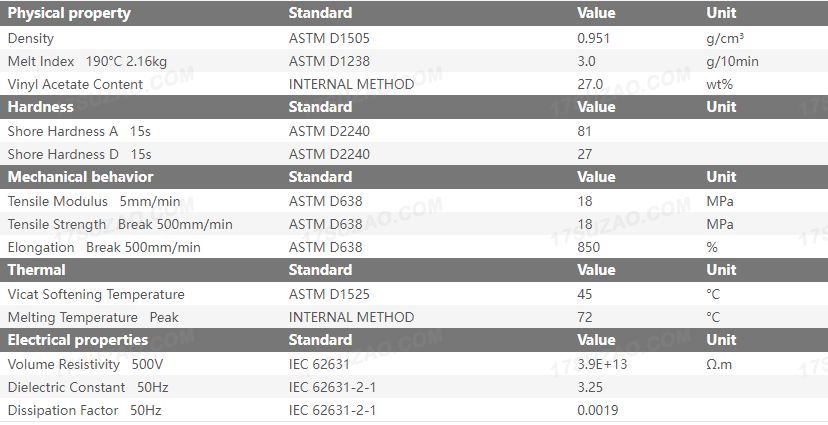
Task: Click the density value 0.951
Action: point(593,38)
